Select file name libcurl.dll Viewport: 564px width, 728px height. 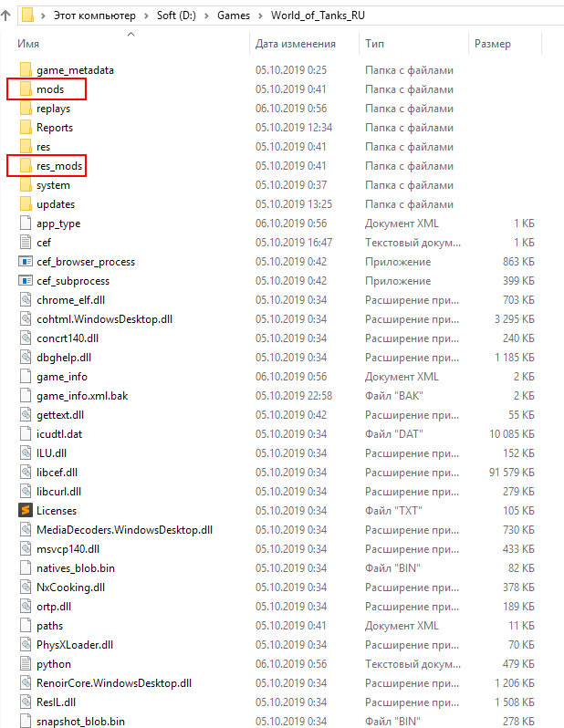coord(59,491)
